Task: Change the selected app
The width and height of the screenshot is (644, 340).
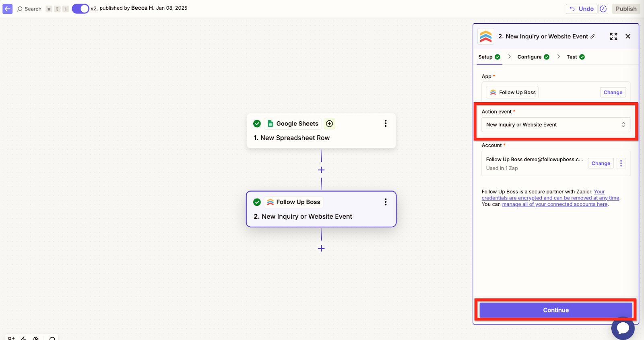Action: click(x=613, y=92)
